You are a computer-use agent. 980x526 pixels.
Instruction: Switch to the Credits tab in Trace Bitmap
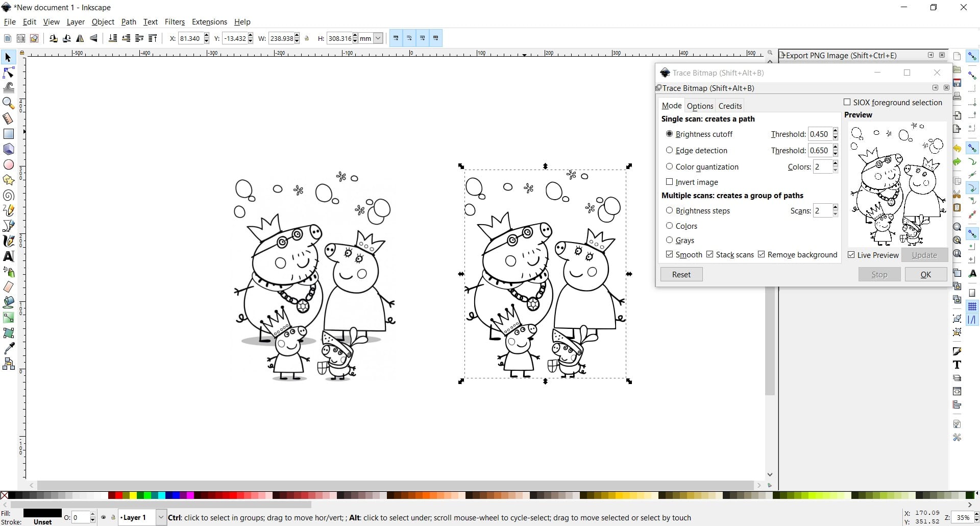pyautogui.click(x=730, y=106)
